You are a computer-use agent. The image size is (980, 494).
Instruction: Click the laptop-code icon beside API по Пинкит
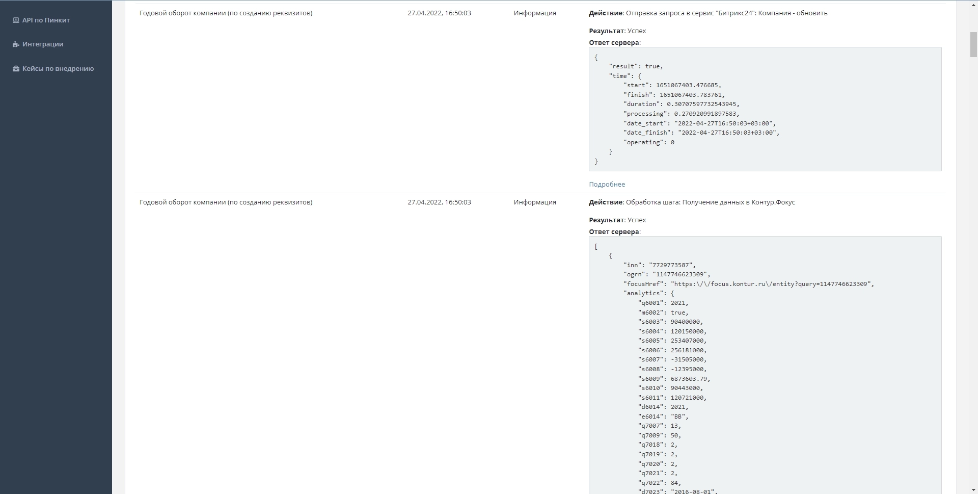(16, 20)
